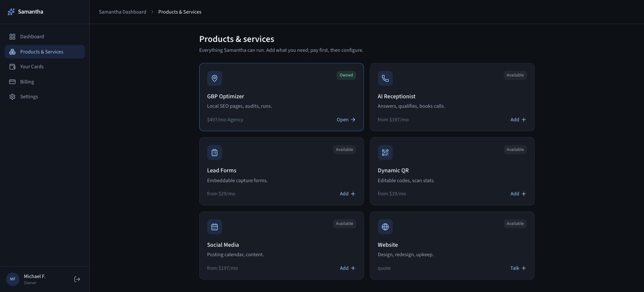Viewport: 644px width, 292px height.
Task: Add the Social Media service
Action: click(x=347, y=268)
